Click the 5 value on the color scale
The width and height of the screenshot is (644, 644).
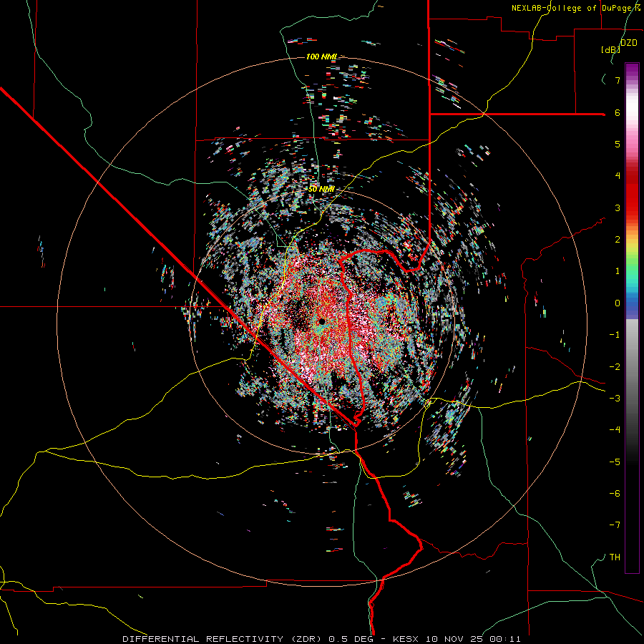click(x=618, y=144)
